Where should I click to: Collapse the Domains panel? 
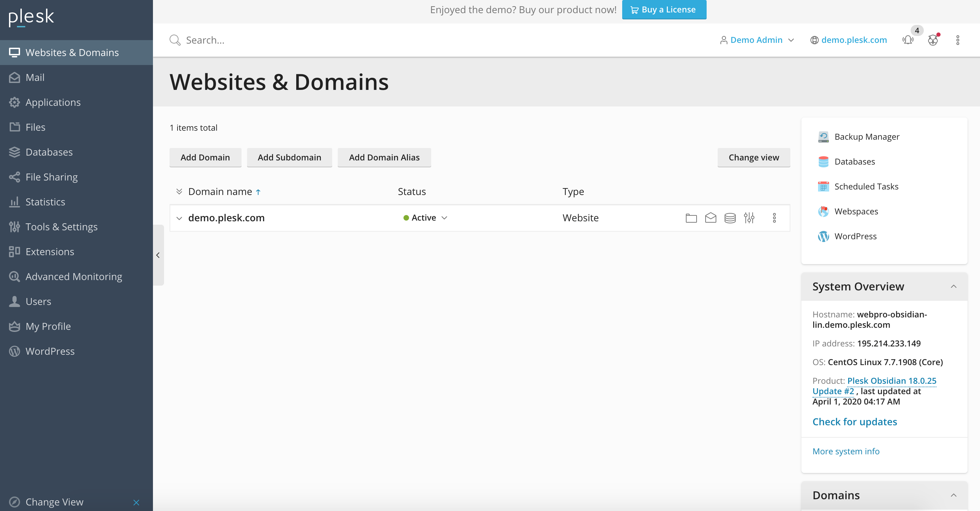point(953,495)
